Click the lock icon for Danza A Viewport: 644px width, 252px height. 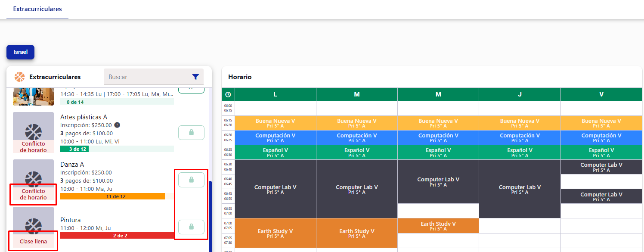point(191,180)
